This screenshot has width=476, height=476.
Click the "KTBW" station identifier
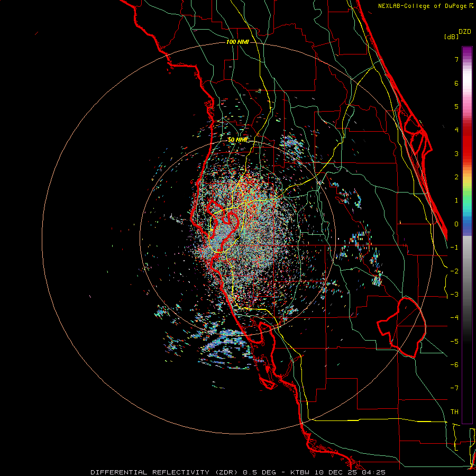pos(300,472)
